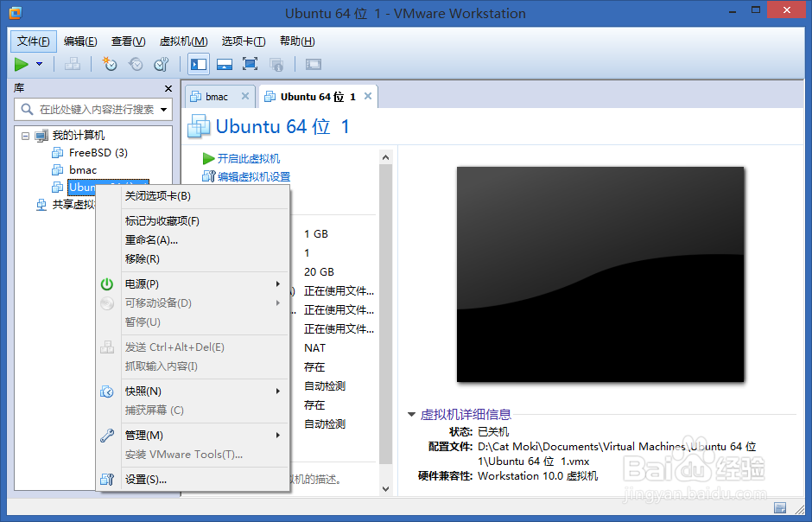The width and height of the screenshot is (812, 522).
Task: Click the revert snapshot toolbar icon
Action: 136,64
